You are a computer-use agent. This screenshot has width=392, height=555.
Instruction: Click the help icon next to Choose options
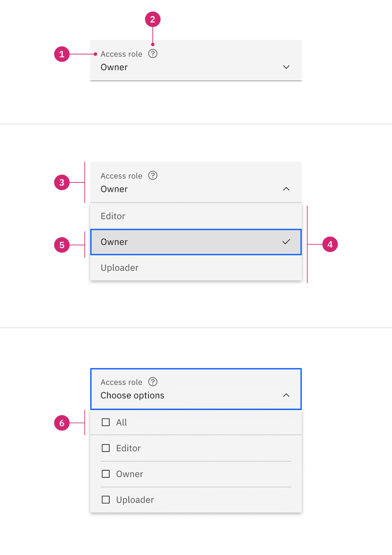153,382
